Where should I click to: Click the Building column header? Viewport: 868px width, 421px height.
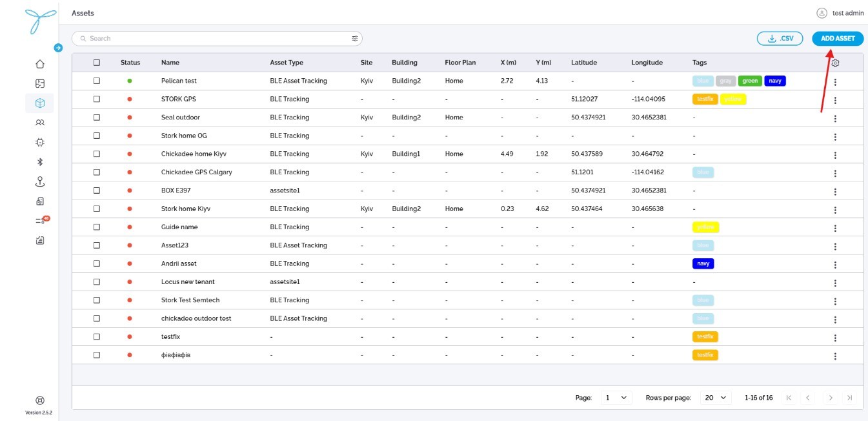click(x=405, y=63)
